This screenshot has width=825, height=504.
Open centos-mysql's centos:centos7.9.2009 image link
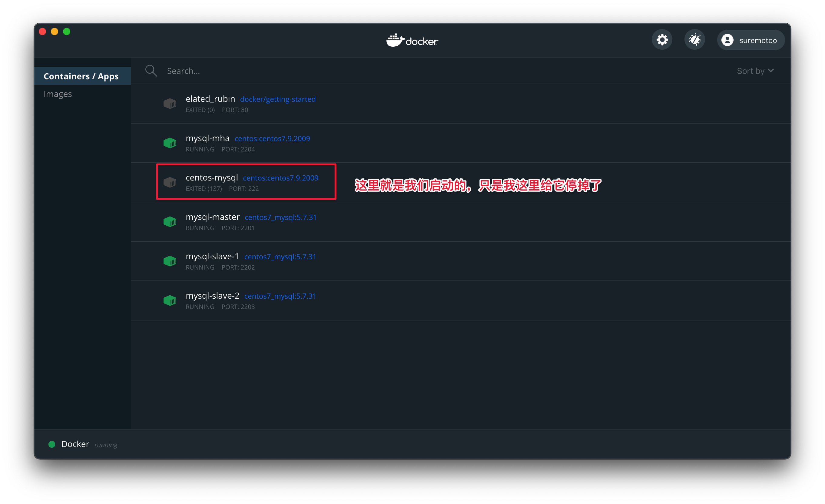click(x=280, y=178)
